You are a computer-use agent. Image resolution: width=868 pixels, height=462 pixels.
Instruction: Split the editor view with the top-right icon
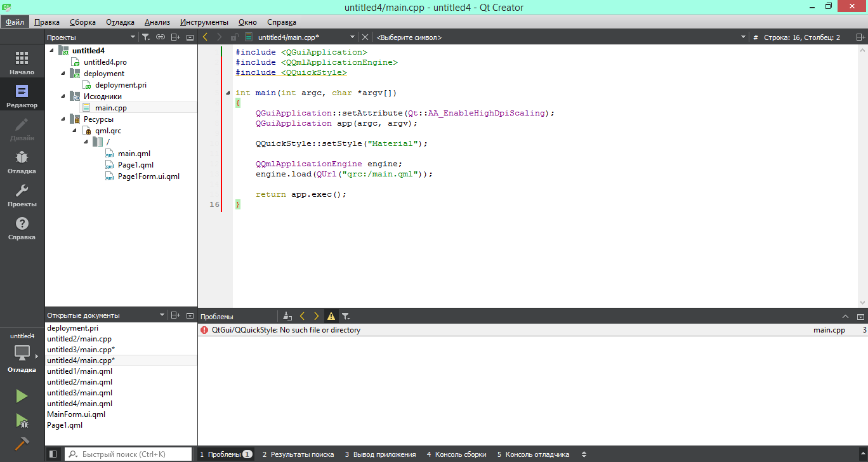(x=860, y=37)
